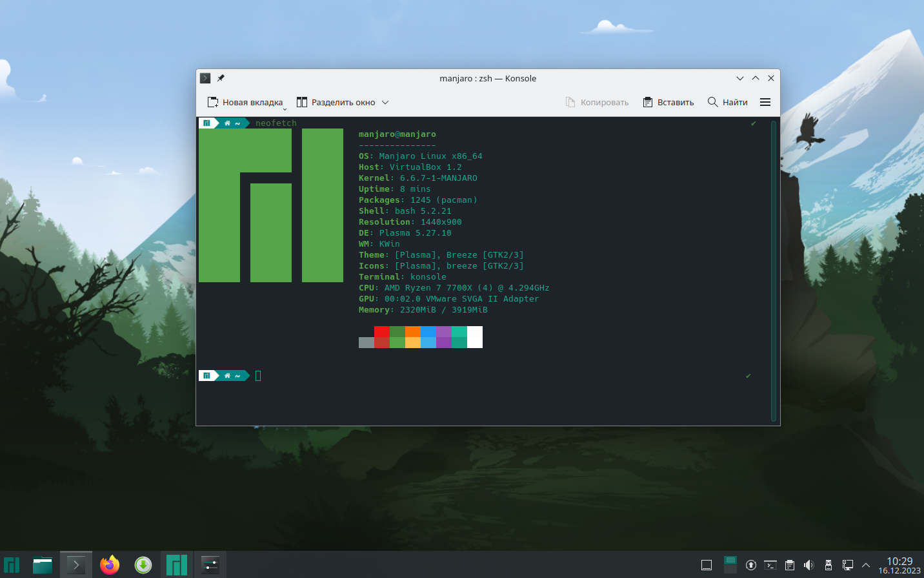
Task: Click the "DE: Plasma 5.27.10" line
Action: (405, 233)
